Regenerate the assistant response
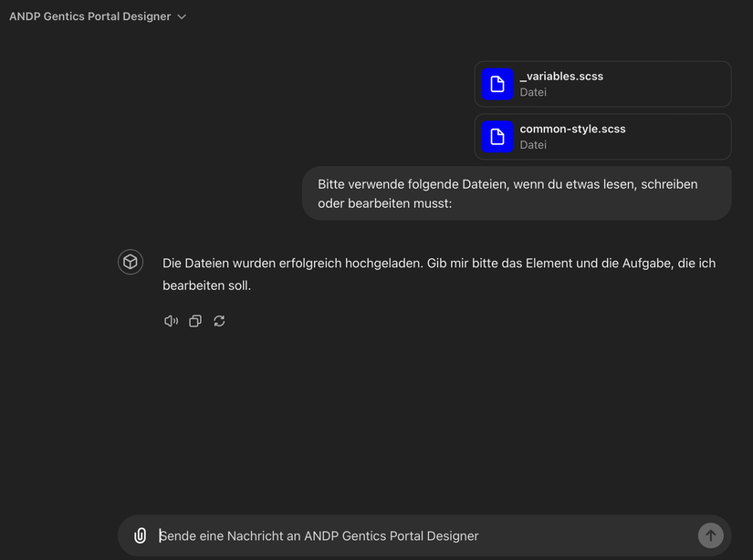The image size is (753, 560). click(x=219, y=321)
